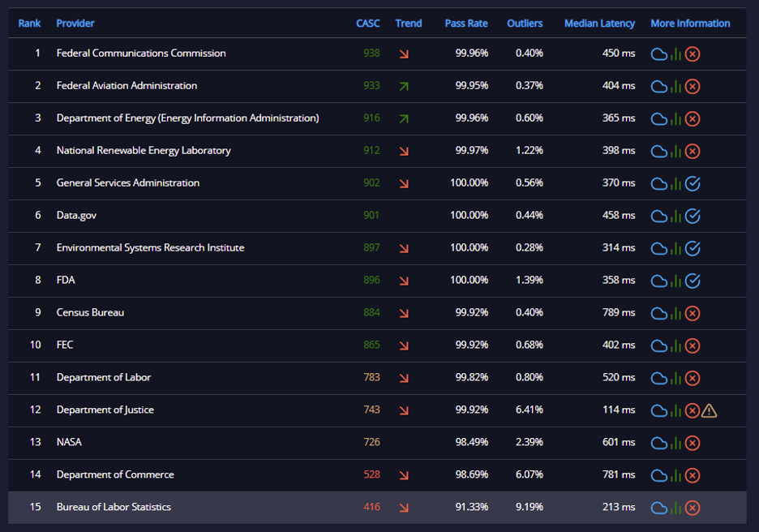This screenshot has width=759, height=532.
Task: Click red X icon for Department of Commerce
Action: pos(693,476)
